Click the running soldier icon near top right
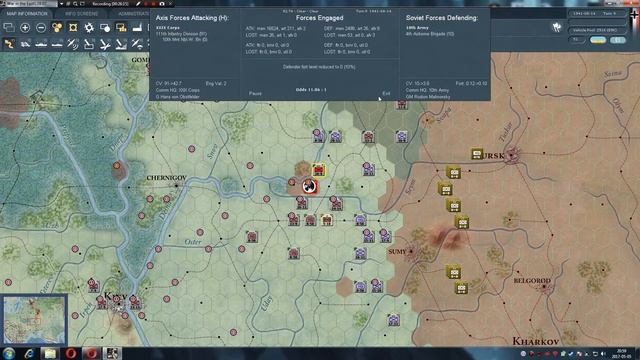Viewport: 640px width, 360px height. click(x=557, y=27)
